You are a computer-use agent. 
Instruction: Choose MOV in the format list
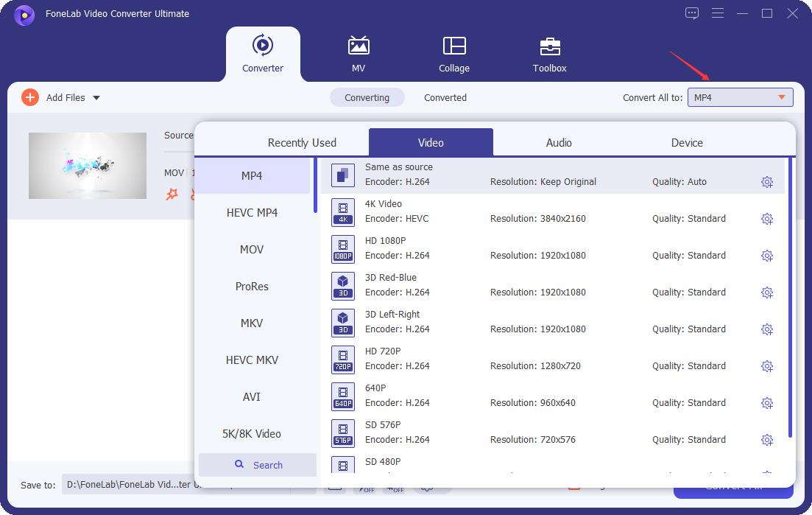pos(253,249)
